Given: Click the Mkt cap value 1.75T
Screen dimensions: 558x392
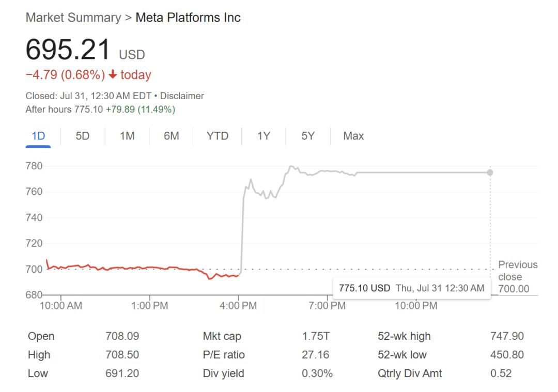Looking at the screenshot, I should pos(316,336).
